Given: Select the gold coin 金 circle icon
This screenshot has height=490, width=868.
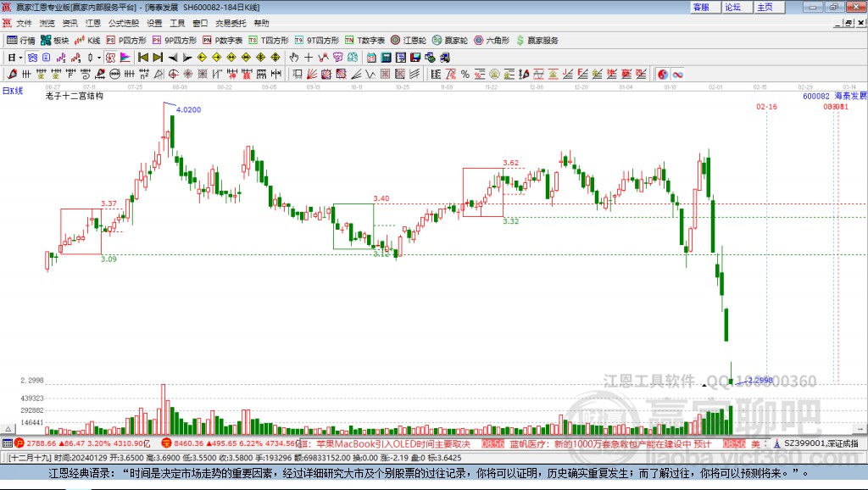Looking at the screenshot, I should 494,74.
